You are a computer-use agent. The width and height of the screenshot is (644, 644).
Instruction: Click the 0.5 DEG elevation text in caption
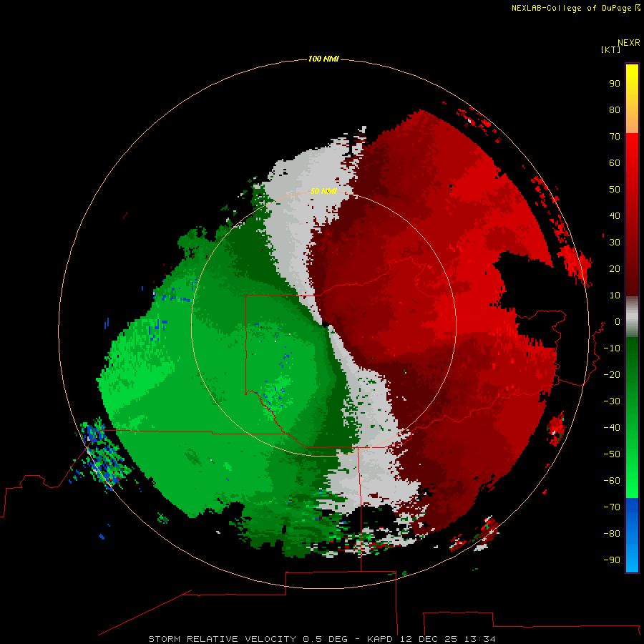pyautogui.click(x=326, y=639)
